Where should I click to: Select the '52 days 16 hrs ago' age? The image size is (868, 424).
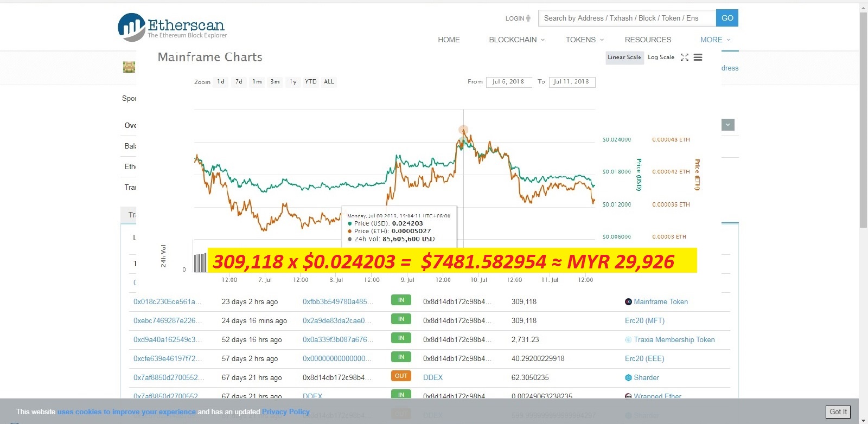(x=252, y=340)
